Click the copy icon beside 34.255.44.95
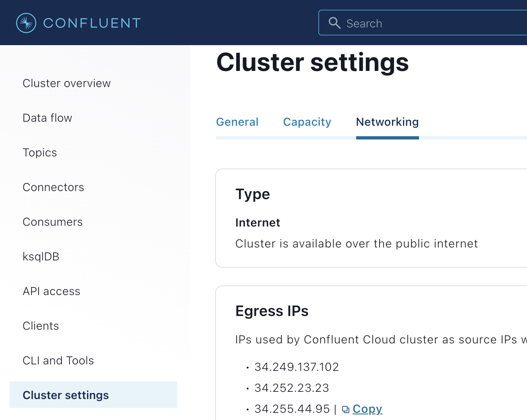 [346, 410]
